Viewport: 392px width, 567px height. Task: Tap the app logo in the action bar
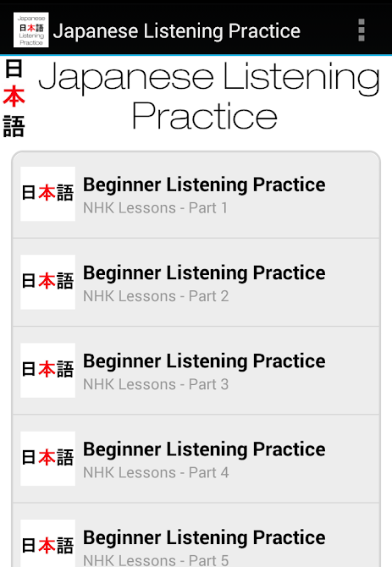coord(31,30)
